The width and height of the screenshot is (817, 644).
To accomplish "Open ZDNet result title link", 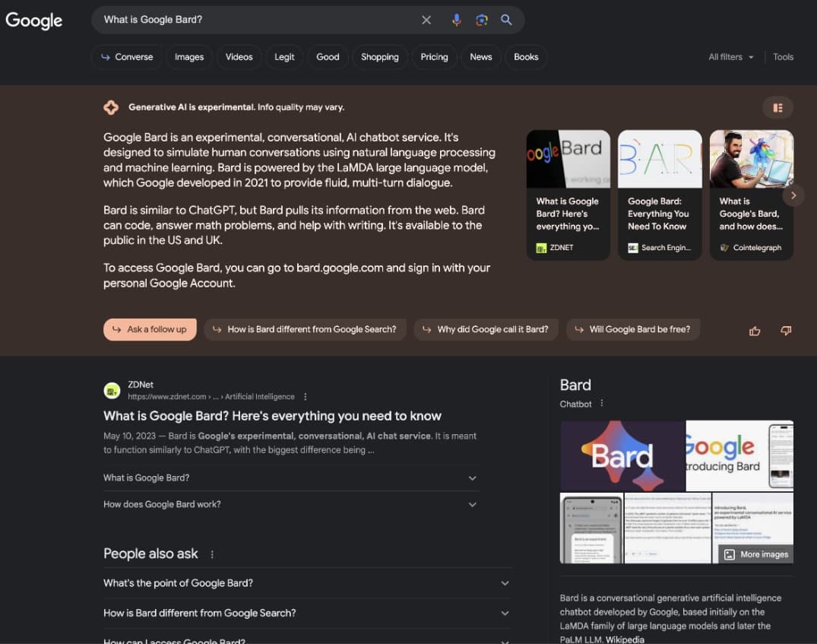I will [x=272, y=416].
